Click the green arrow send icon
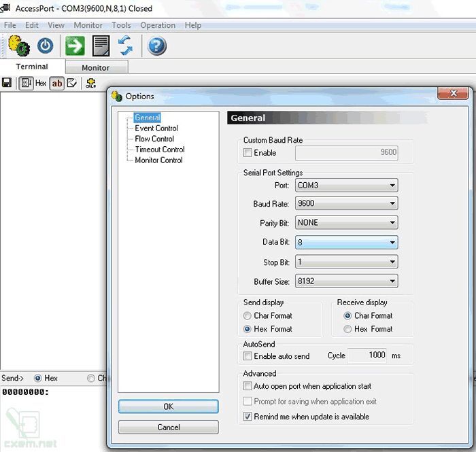476x452 pixels. click(x=75, y=46)
